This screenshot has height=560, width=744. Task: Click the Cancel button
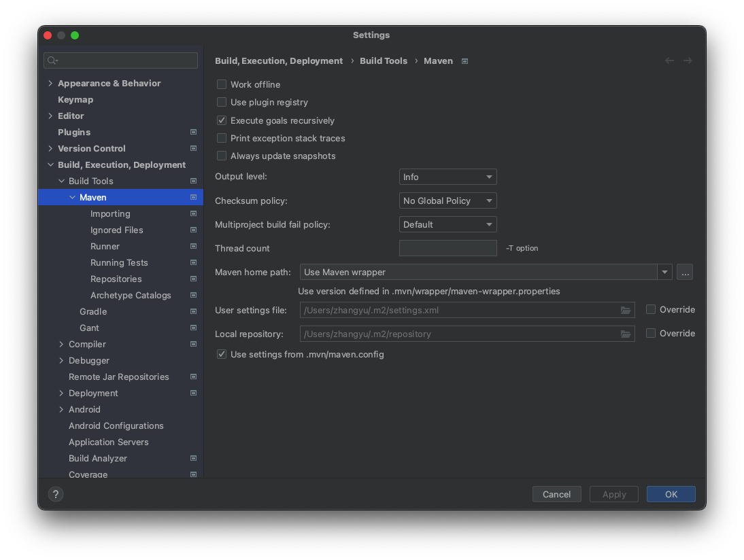coord(556,494)
